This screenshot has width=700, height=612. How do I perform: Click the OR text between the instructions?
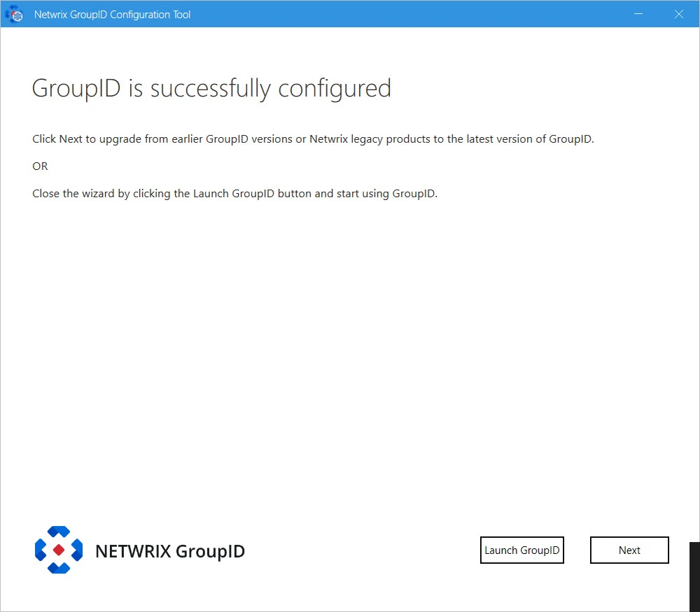click(40, 166)
